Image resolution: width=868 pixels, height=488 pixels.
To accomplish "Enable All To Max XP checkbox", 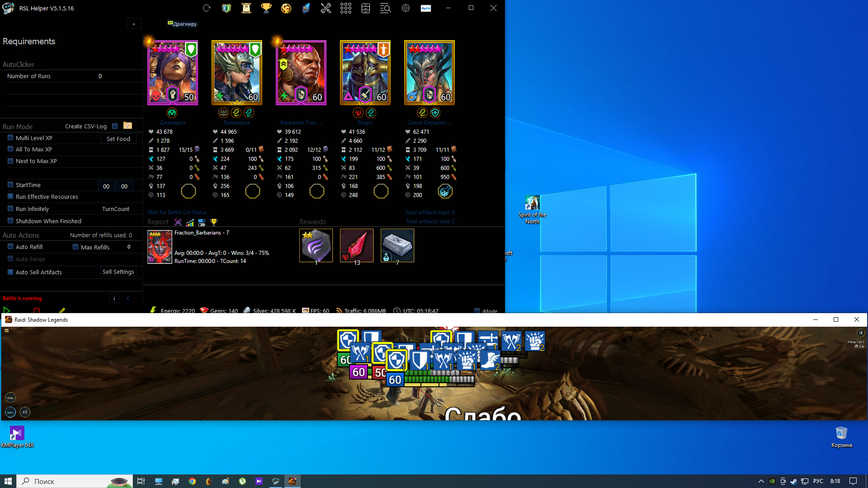I will (10, 149).
